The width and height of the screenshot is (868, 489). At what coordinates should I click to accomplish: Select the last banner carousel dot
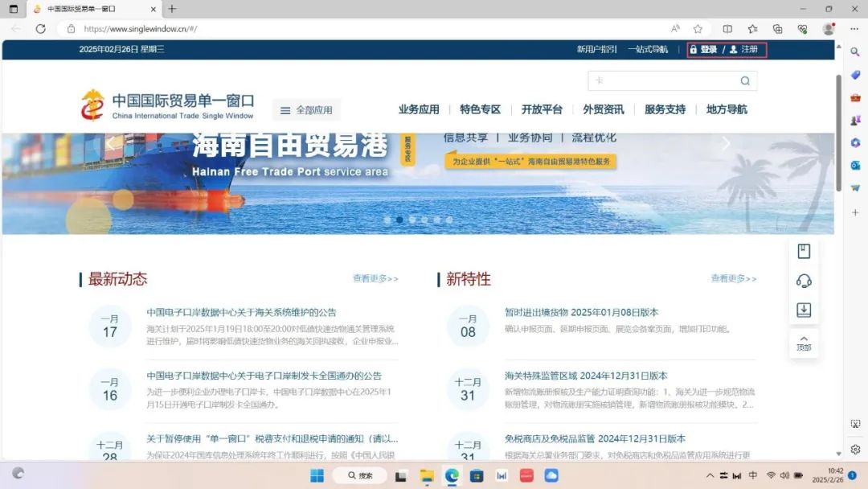tap(449, 220)
